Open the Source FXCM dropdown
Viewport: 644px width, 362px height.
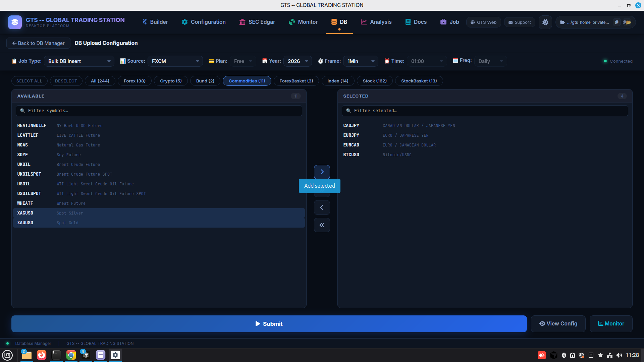pos(175,61)
